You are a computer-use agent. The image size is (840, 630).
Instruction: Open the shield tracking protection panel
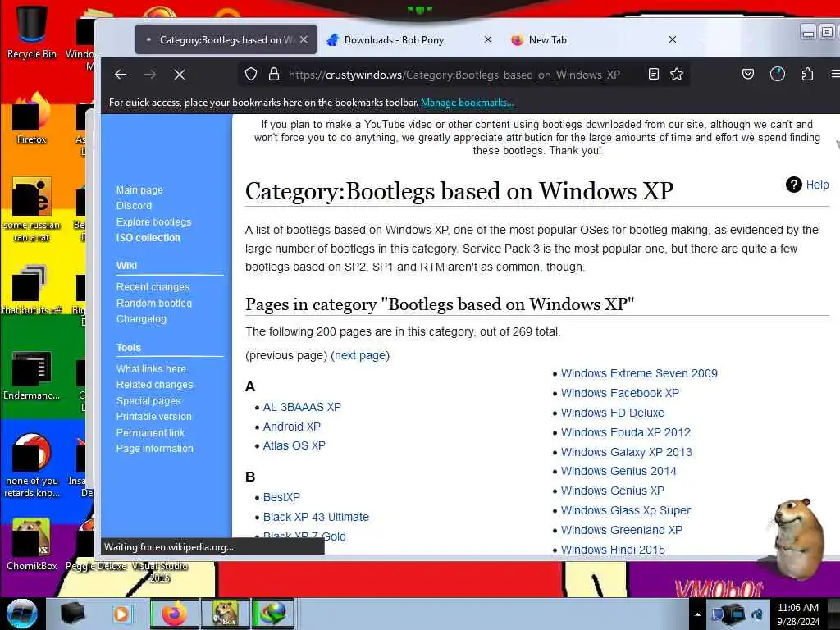point(251,74)
